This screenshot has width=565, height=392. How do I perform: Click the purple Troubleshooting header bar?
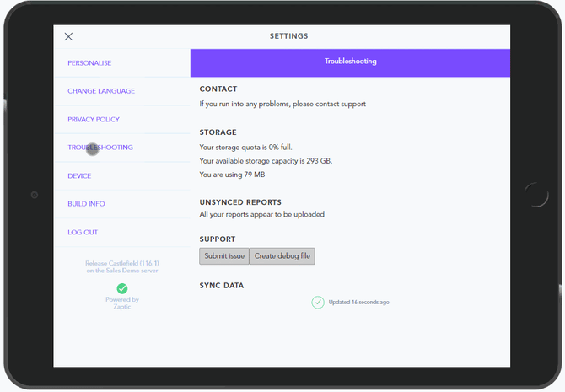click(350, 62)
